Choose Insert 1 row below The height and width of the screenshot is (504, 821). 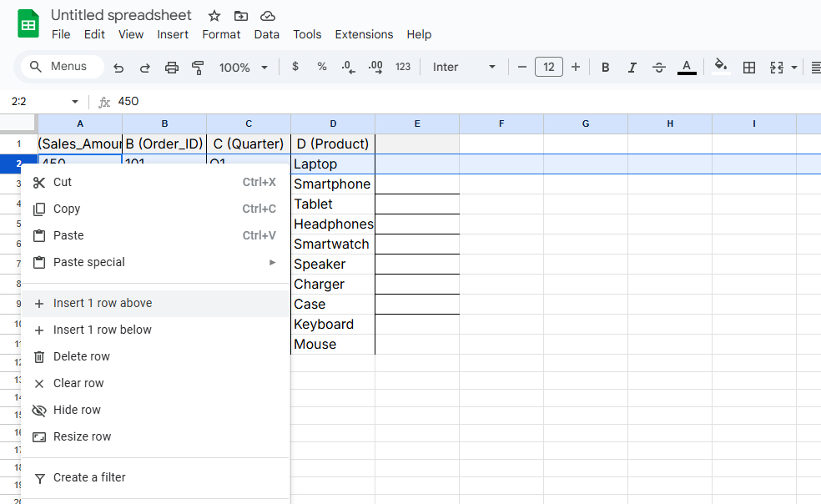click(x=102, y=330)
